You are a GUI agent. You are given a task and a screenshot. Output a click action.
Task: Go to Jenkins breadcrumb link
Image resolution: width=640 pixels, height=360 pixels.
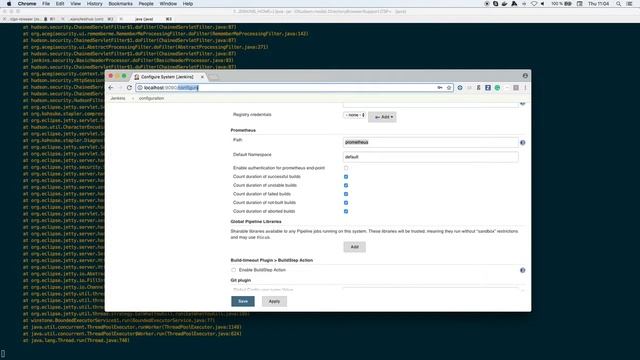click(x=118, y=98)
